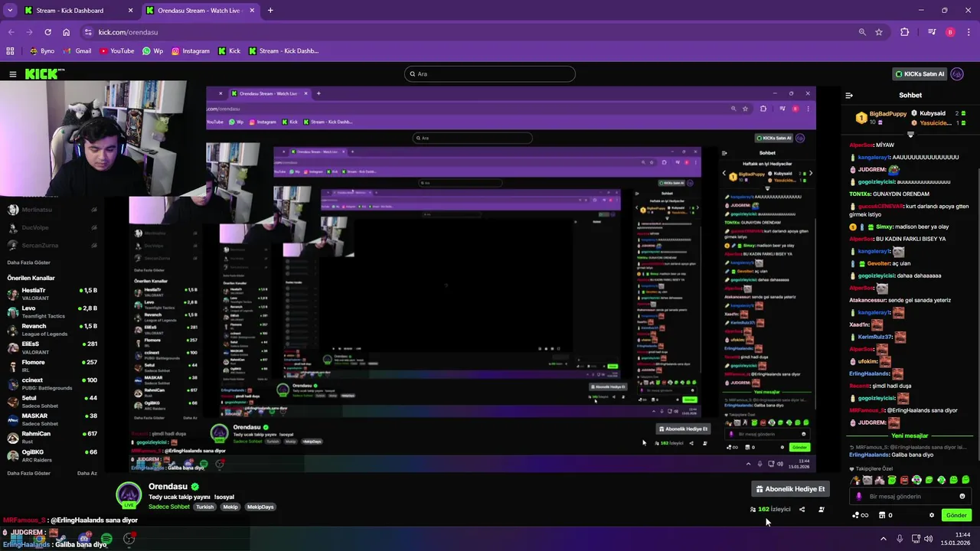The image size is (980, 551).
Task: Open the Kick hamburger sidebar menu
Action: click(x=13, y=74)
